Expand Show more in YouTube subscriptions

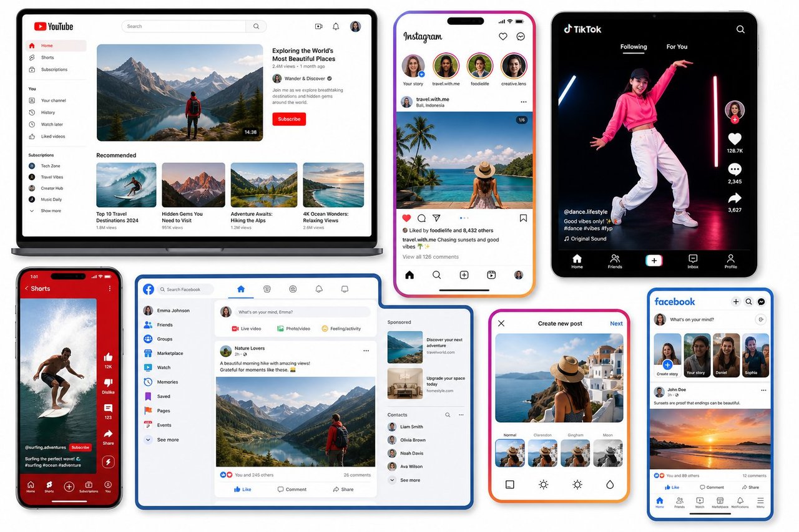pyautogui.click(x=45, y=211)
